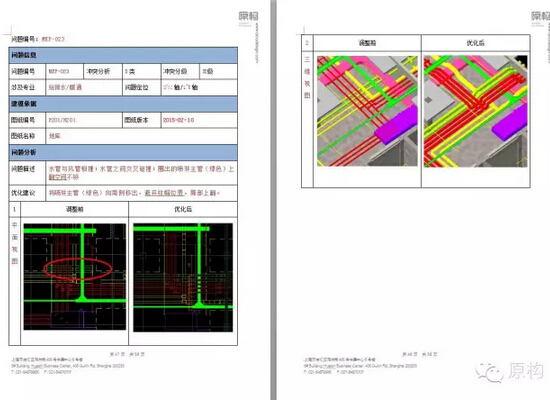Open the before-adjustment plan view image
The image size is (550, 406).
(x=75, y=277)
